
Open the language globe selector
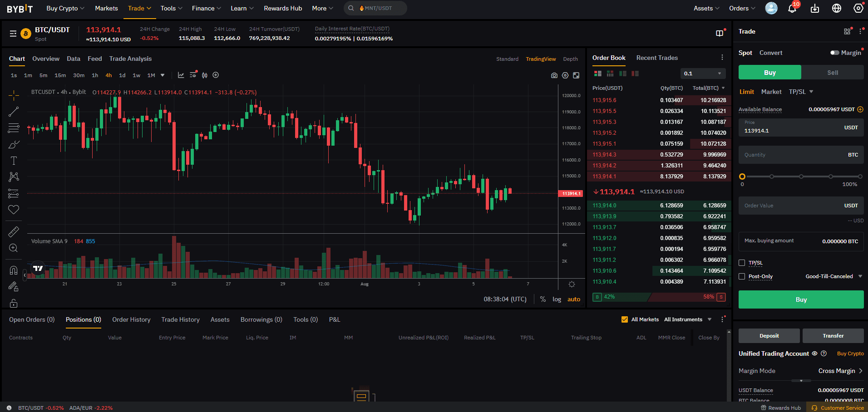point(837,8)
